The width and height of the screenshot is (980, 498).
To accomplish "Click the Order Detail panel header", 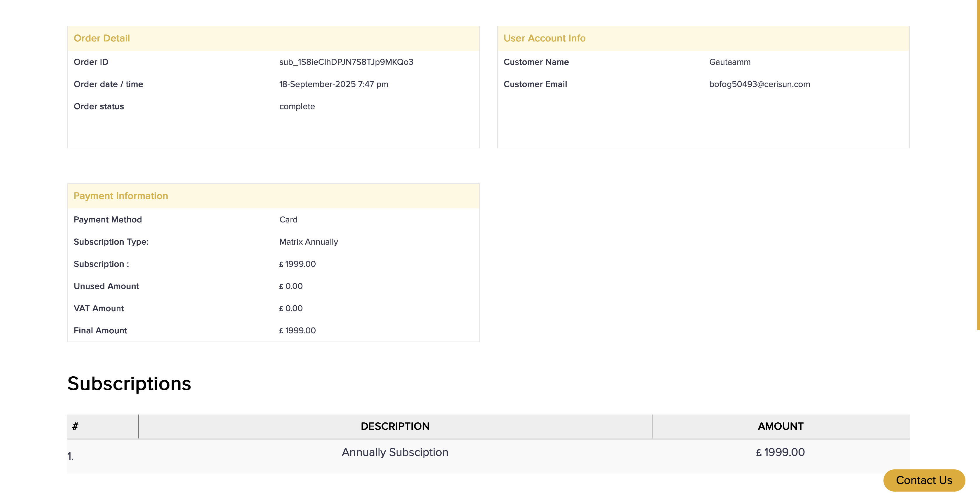I will pos(101,38).
